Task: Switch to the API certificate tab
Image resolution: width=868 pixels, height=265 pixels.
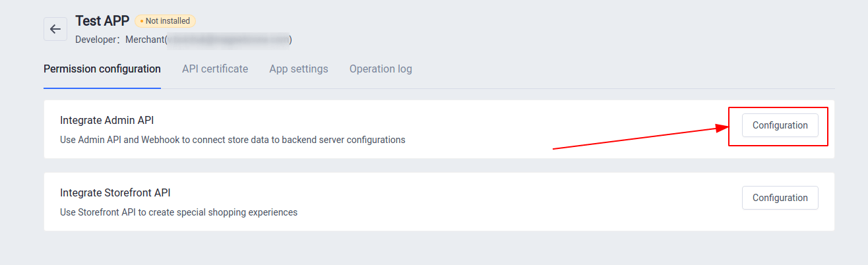Action: [x=215, y=69]
